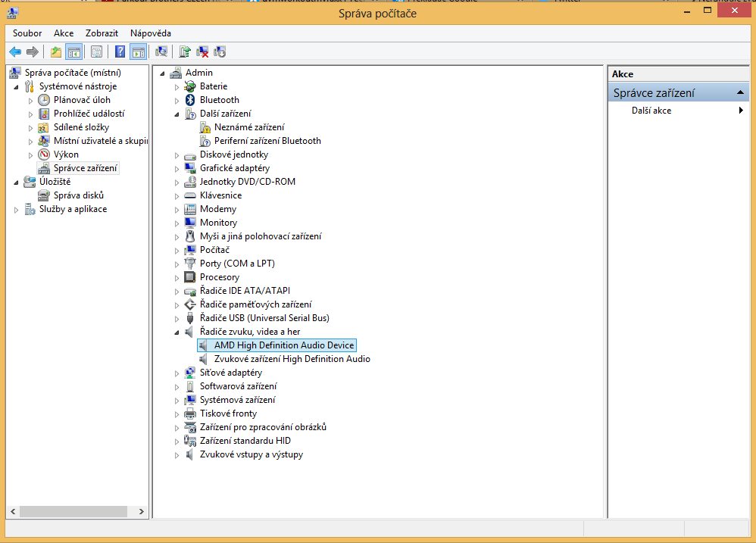Click the Monitory screen icon
The width and height of the screenshot is (756, 543).
tap(190, 223)
